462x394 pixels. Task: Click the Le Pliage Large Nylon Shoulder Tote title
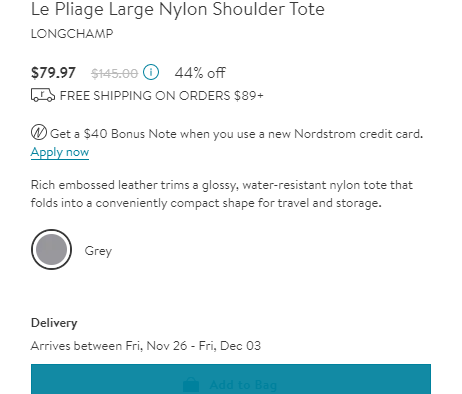click(178, 9)
